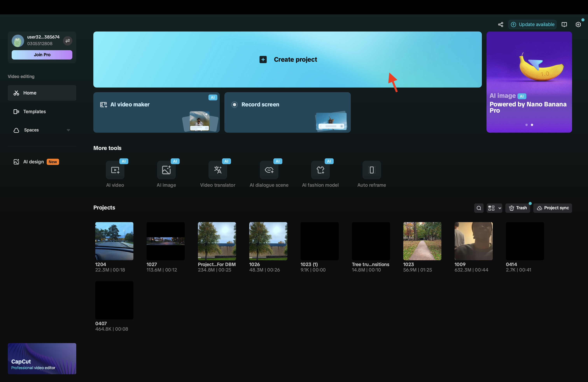Click the Update available button
Viewport: 588px width, 382px height.
532,24
